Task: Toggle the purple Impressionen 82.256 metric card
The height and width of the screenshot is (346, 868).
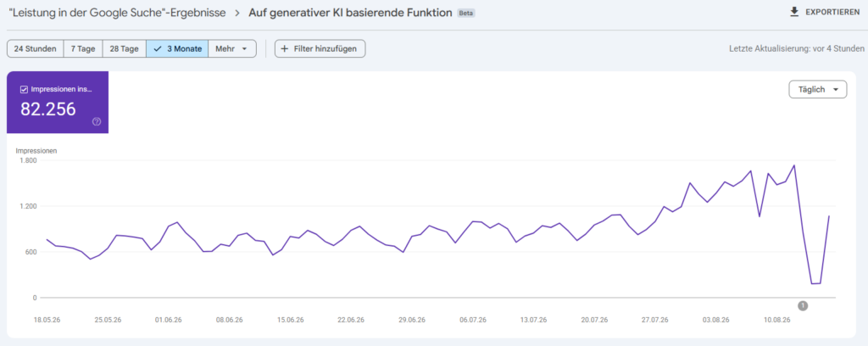Action: pyautogui.click(x=58, y=103)
